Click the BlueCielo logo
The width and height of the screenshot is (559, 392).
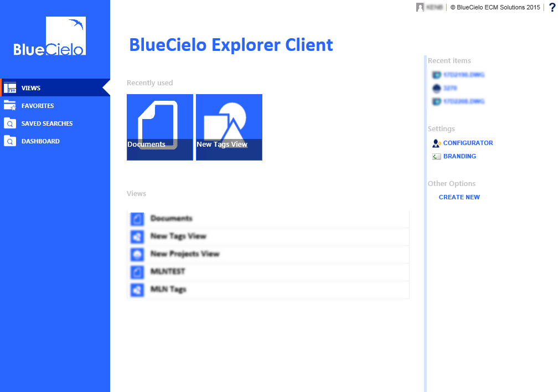pyautogui.click(x=50, y=36)
